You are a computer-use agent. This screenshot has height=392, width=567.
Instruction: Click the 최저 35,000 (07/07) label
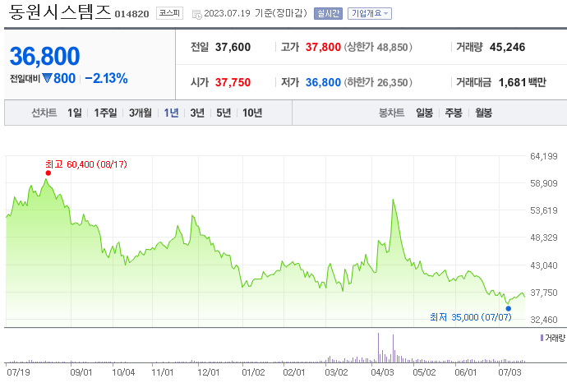(471, 317)
